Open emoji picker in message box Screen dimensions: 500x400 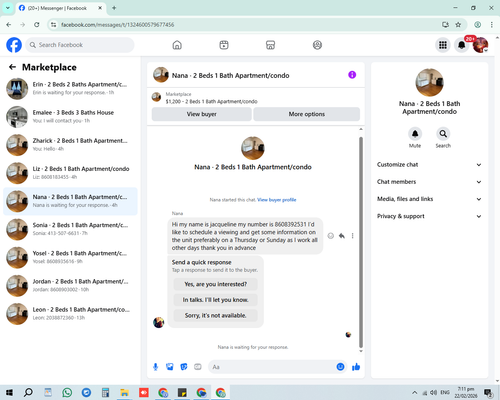pyautogui.click(x=340, y=367)
